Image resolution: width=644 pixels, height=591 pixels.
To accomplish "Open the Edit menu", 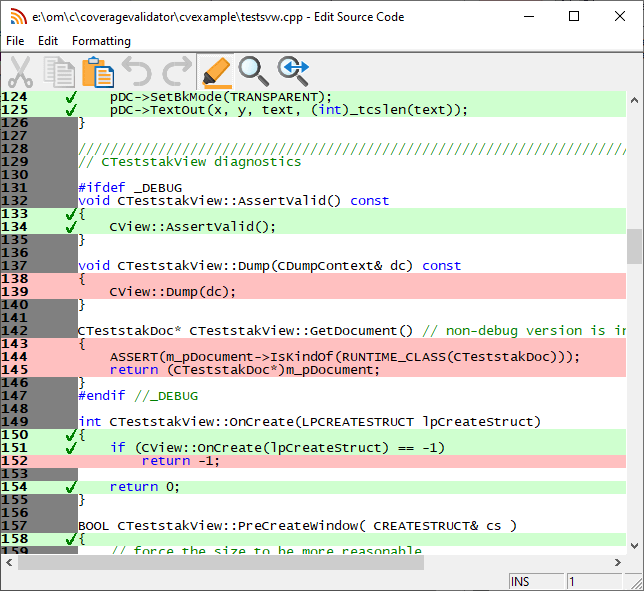I will (x=48, y=41).
